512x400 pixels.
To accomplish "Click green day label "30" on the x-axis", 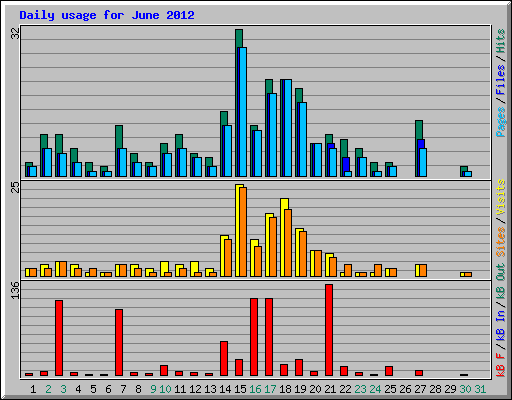I will tap(465, 389).
